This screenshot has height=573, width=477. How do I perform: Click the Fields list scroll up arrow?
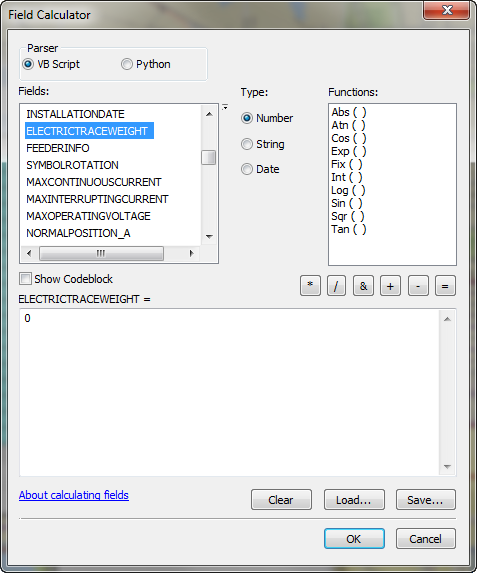point(209,114)
